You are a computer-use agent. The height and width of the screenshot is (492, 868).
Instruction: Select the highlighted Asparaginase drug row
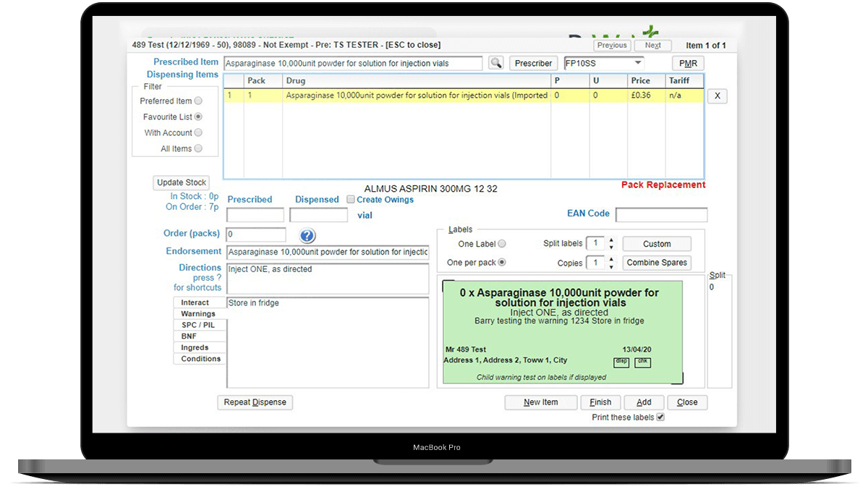pyautogui.click(x=416, y=96)
